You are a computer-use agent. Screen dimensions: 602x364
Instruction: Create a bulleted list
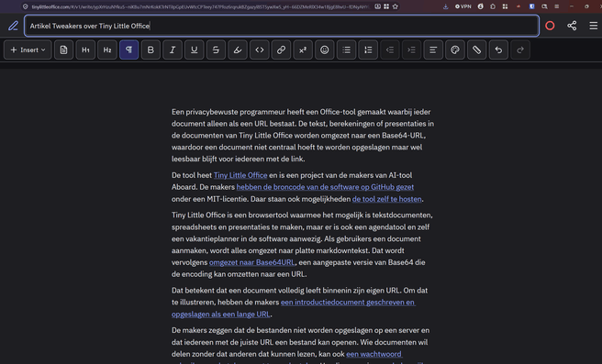pyautogui.click(x=346, y=50)
